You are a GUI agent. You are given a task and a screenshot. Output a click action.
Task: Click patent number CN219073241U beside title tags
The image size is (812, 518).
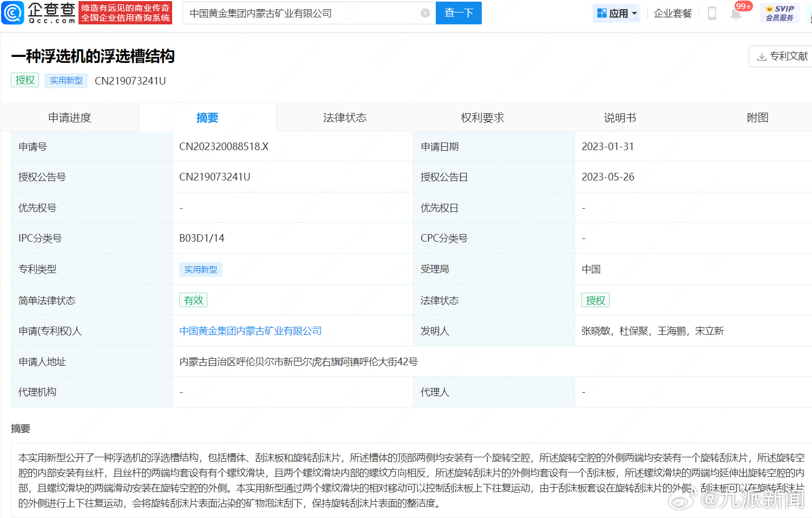point(130,81)
